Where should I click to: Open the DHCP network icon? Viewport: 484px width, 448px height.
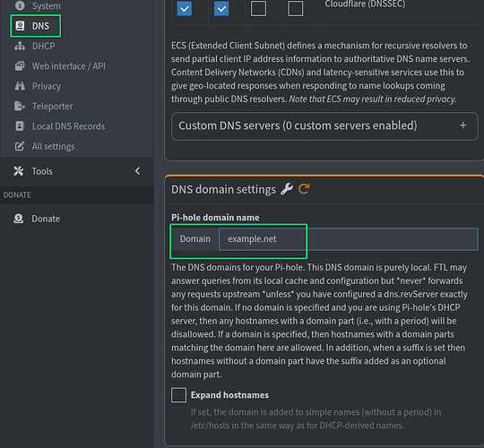[20, 46]
